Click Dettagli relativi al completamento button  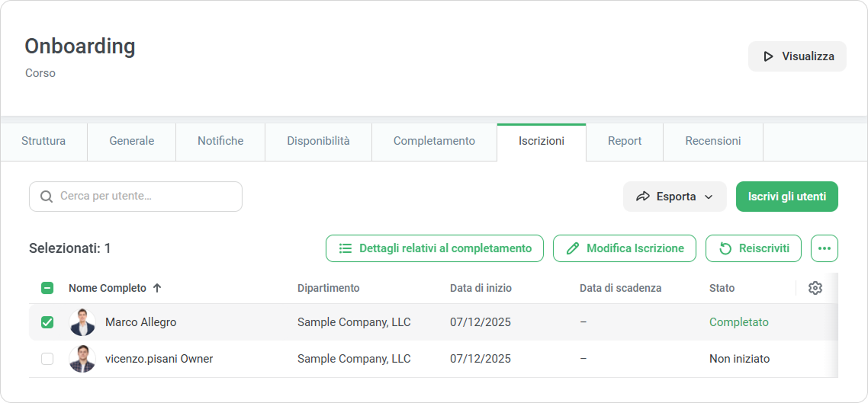tap(434, 248)
